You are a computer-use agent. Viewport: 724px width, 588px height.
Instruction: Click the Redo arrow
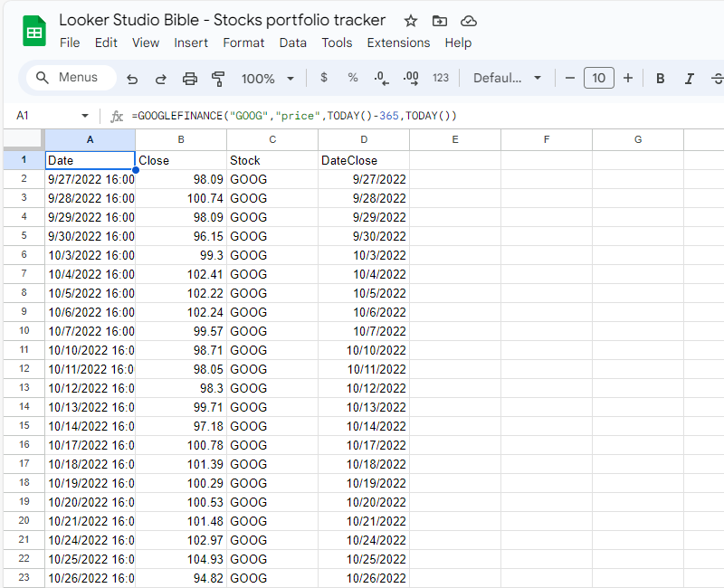161,79
